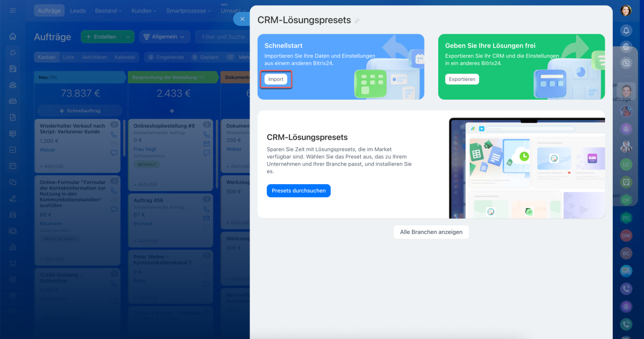This screenshot has height=339, width=644.
Task: Click phone icon on Wiederholter Verkauf card
Action: [114, 135]
